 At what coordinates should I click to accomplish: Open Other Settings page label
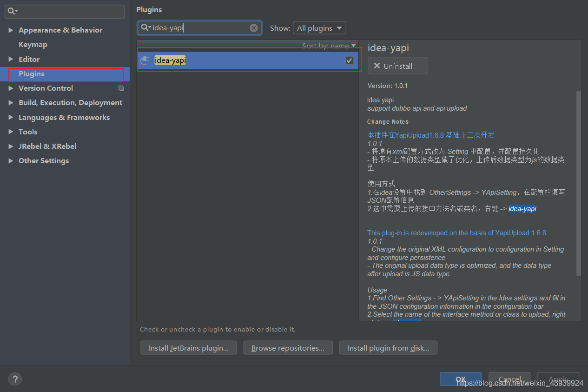tap(44, 161)
